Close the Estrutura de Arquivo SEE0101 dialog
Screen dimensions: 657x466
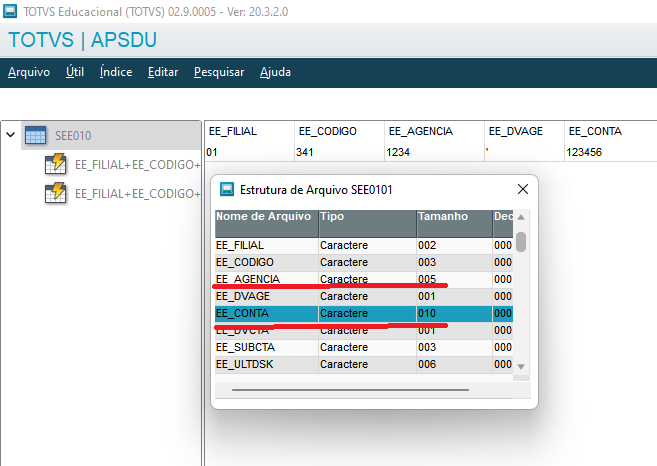522,189
